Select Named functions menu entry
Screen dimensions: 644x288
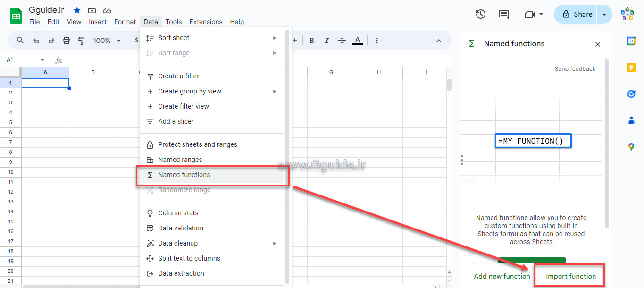tap(184, 175)
